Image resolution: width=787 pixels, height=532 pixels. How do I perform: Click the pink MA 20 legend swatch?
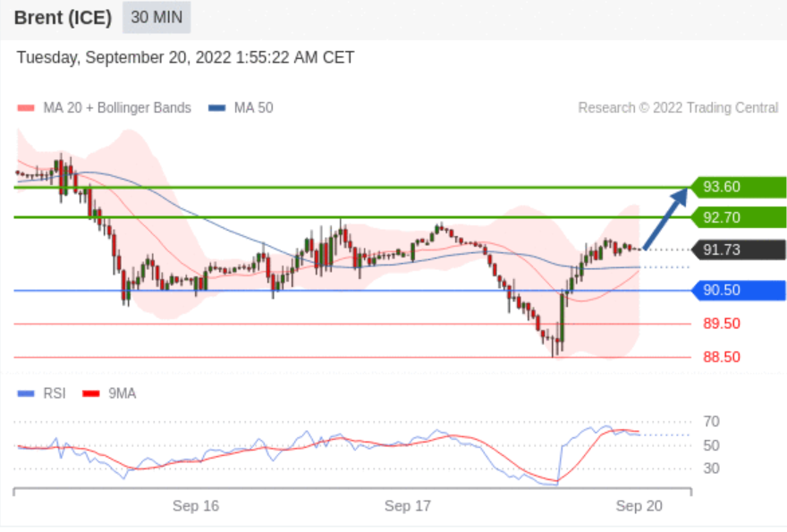tap(26, 108)
